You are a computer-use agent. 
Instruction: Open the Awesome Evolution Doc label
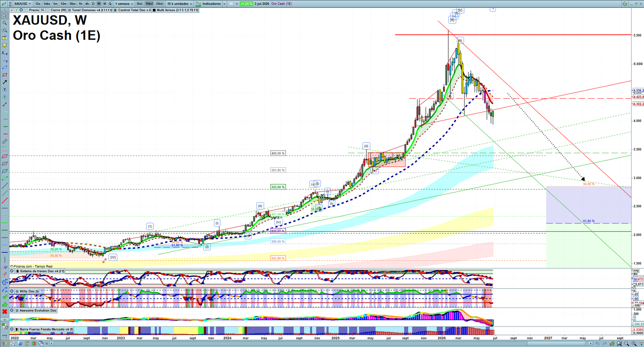coord(38,310)
